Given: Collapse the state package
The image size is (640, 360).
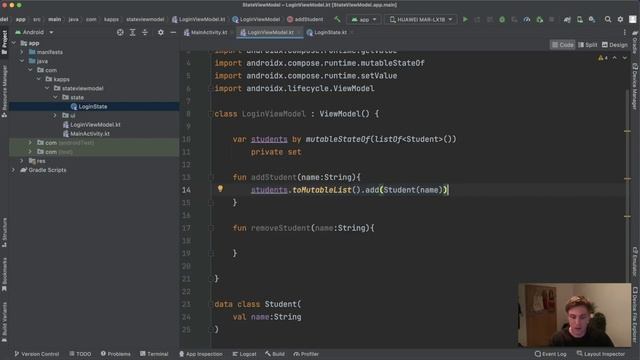Looking at the screenshot, I should click(55, 97).
